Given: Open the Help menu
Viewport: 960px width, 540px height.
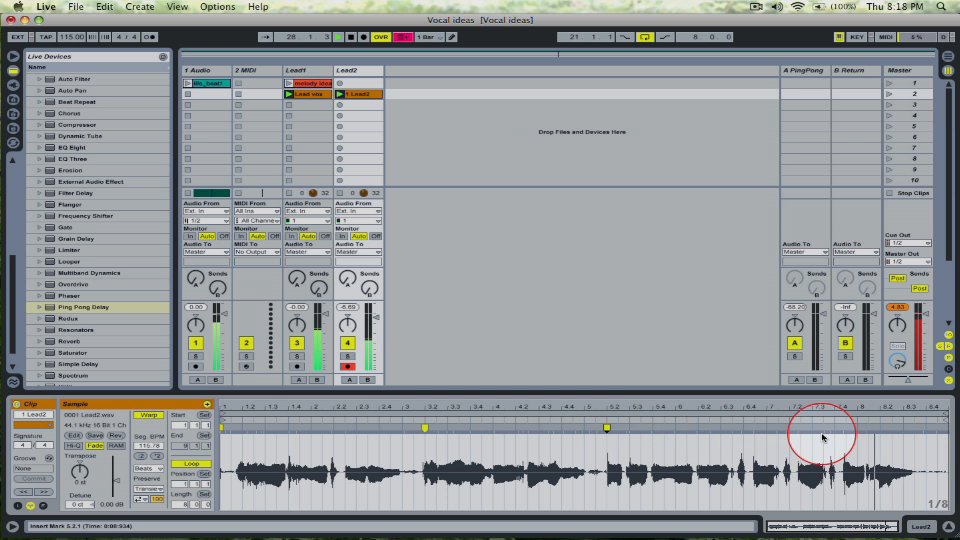Looking at the screenshot, I should pos(258,7).
